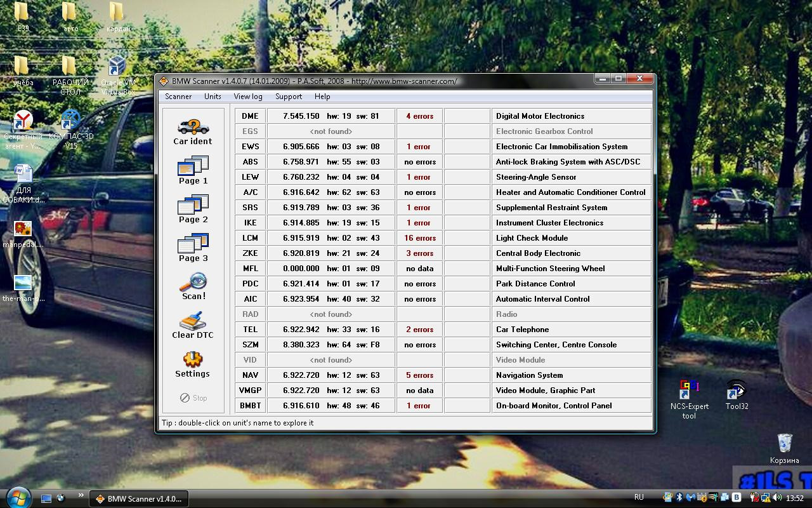Start a diagnostic with the Scan! icon
The height and width of the screenshot is (508, 812).
click(x=192, y=284)
